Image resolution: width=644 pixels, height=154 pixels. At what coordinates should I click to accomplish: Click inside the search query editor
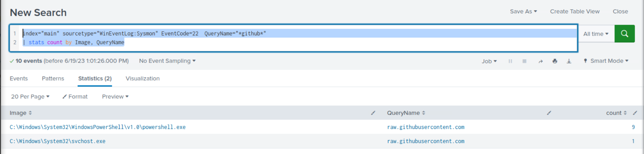340,42
